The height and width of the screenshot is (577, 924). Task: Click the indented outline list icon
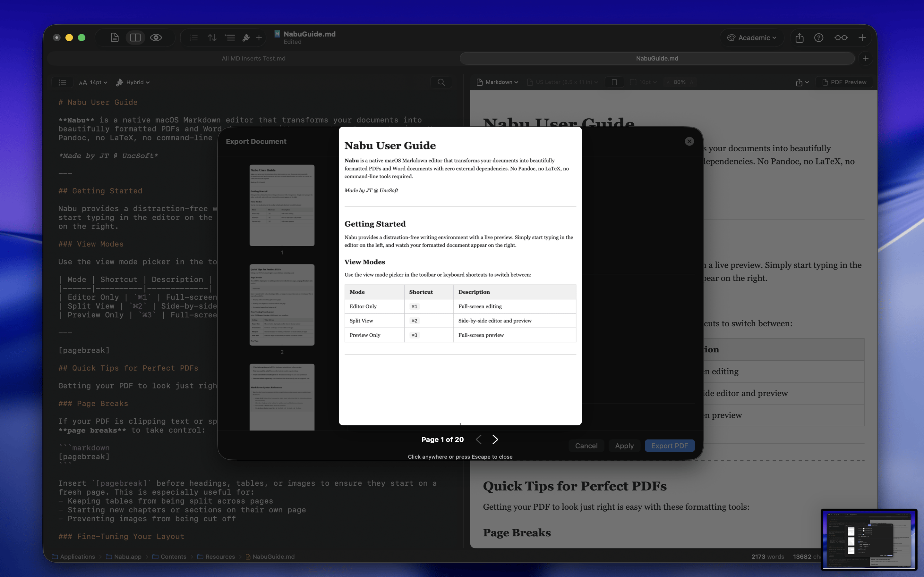click(230, 38)
